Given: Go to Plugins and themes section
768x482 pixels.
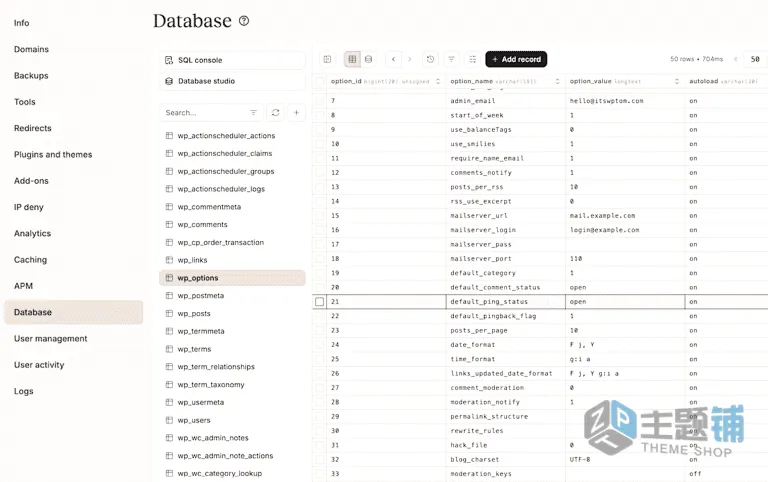Looking at the screenshot, I should (x=53, y=154).
